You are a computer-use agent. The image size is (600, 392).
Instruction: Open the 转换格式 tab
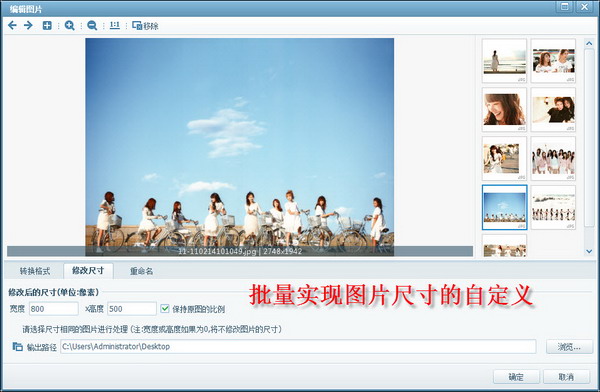click(35, 271)
